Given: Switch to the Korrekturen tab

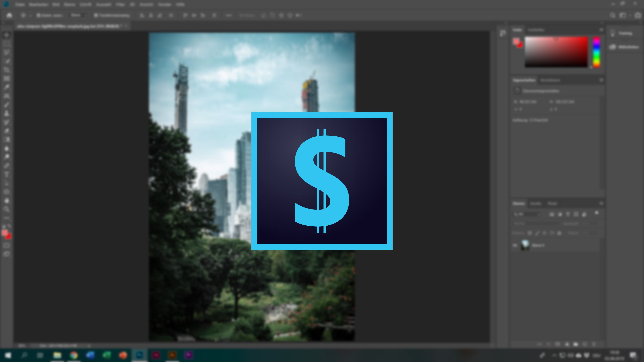Looking at the screenshot, I should tap(550, 80).
